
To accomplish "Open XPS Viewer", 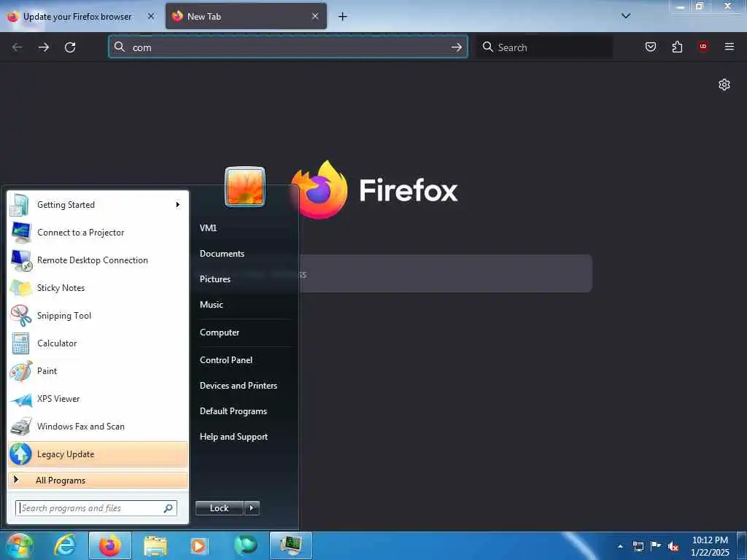I will pos(98,399).
